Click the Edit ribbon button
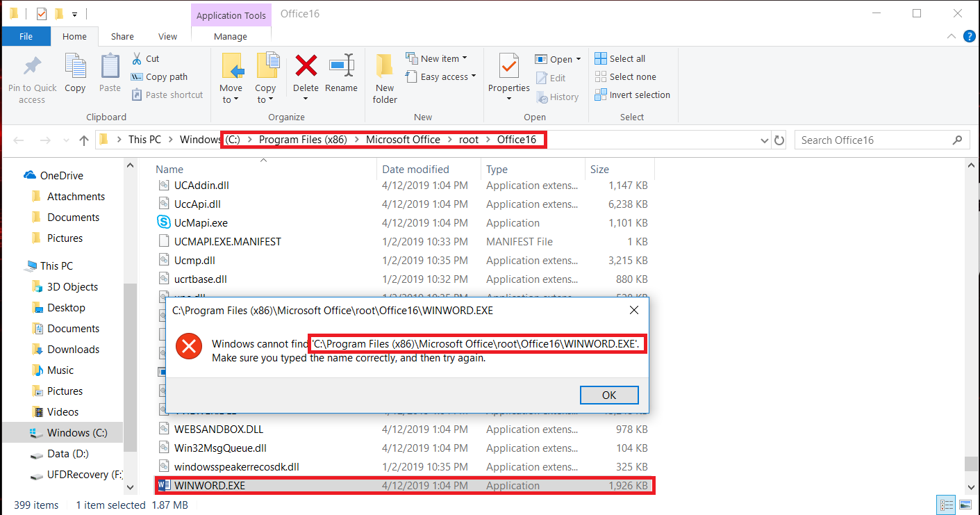The width and height of the screenshot is (980, 515). click(x=551, y=78)
